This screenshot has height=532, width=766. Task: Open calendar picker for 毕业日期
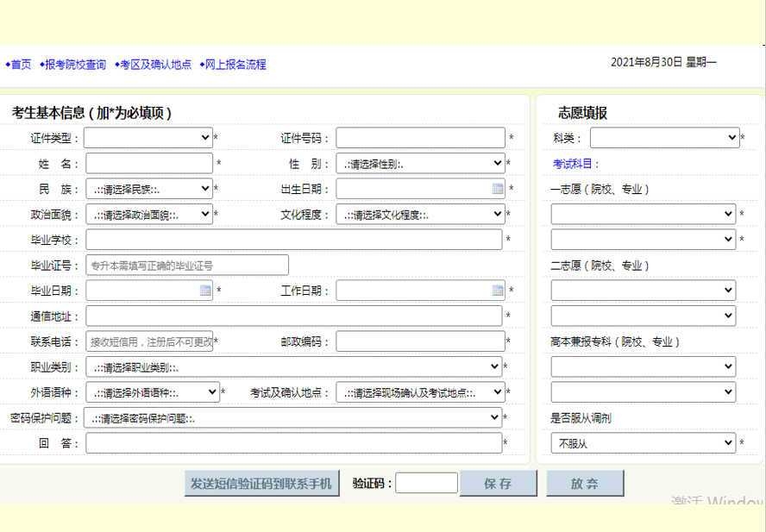pyautogui.click(x=205, y=291)
